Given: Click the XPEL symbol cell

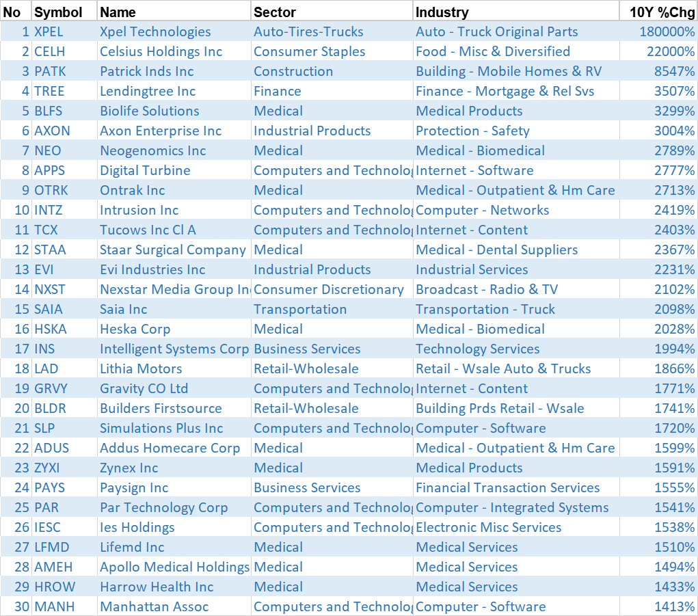Looking at the screenshot, I should (x=64, y=31).
